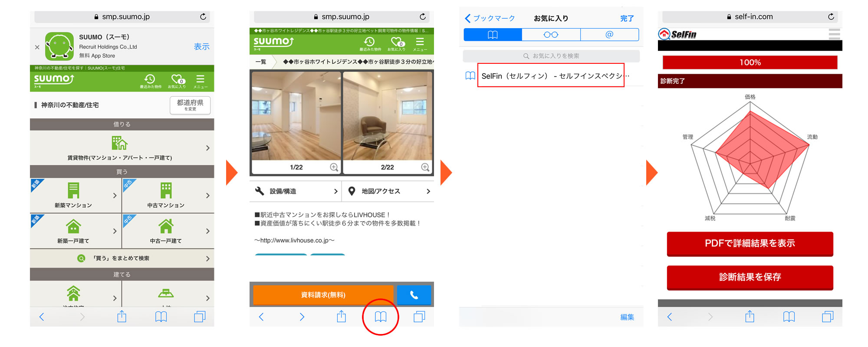Image resolution: width=868 pixels, height=347 pixels.
Task: Click 資料請求(無料) orange button
Action: pos(323,295)
